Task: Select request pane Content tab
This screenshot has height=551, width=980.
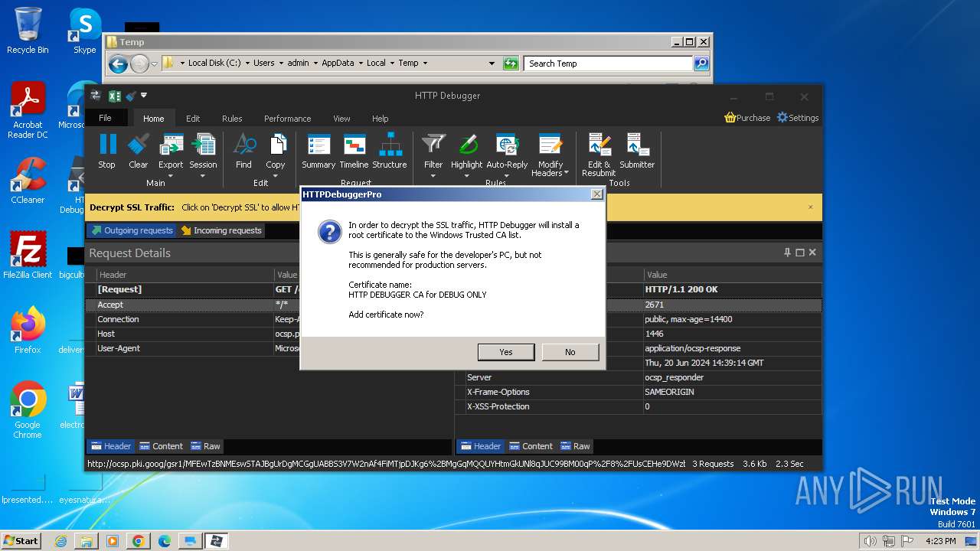Action: click(x=161, y=446)
